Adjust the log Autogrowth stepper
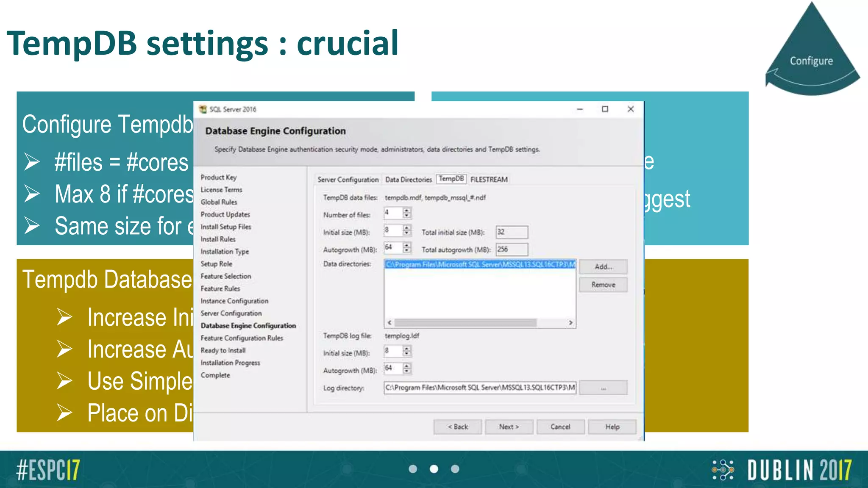 coord(407,368)
